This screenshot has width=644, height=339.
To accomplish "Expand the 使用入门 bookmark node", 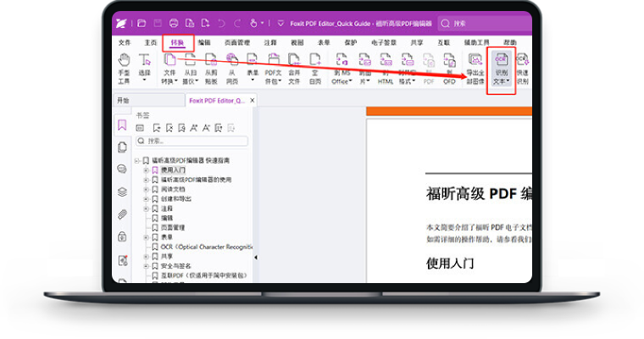I will click(146, 170).
